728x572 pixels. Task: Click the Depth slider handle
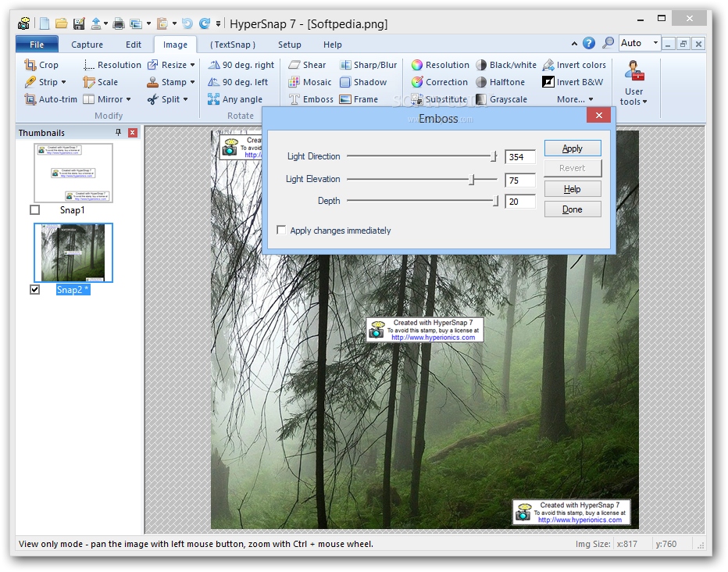496,201
